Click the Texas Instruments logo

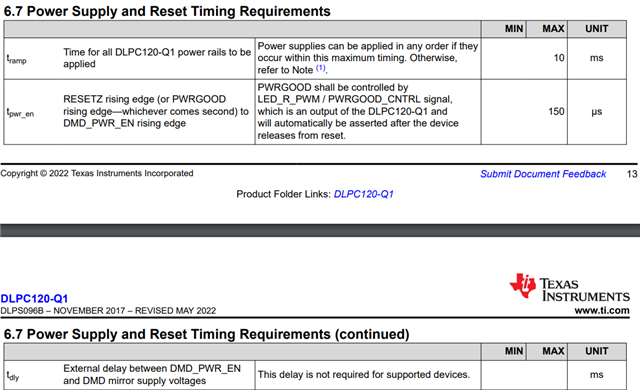569,288
